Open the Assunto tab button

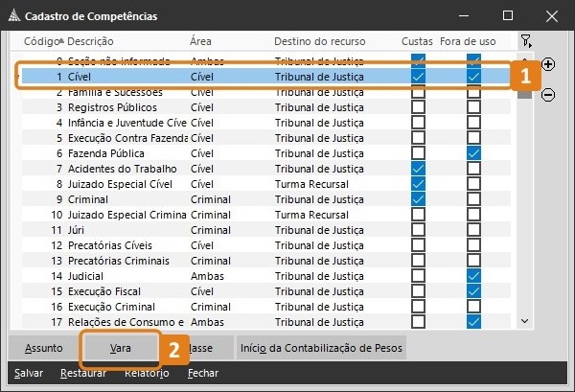pyautogui.click(x=44, y=348)
